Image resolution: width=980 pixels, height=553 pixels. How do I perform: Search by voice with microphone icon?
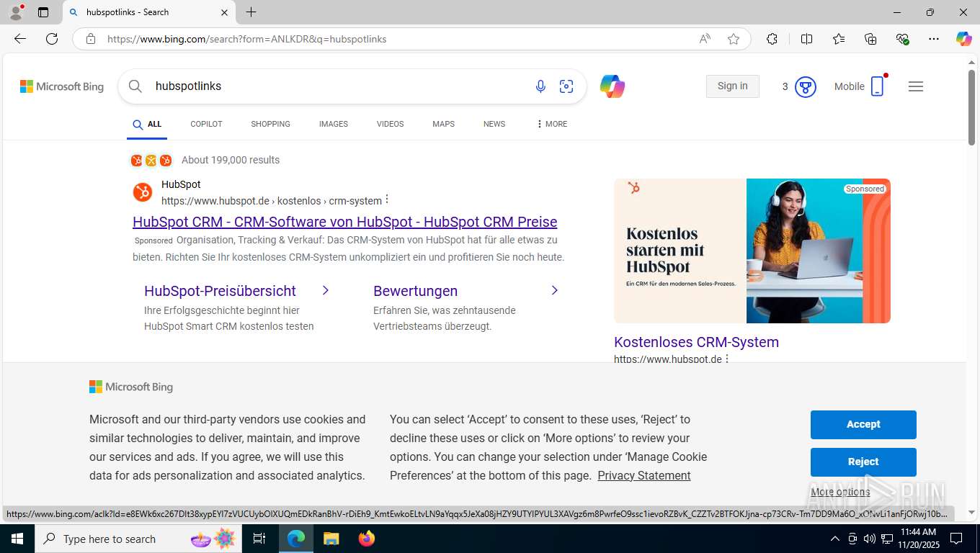(x=540, y=86)
